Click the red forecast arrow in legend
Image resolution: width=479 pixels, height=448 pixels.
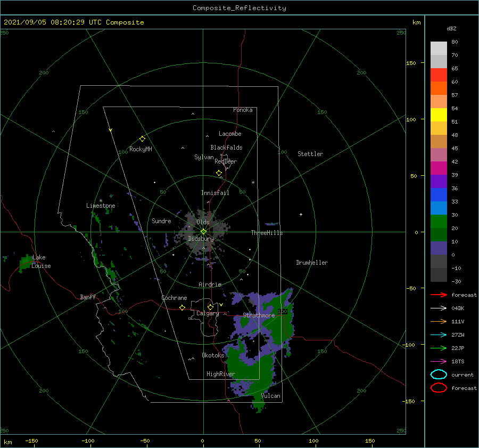click(x=439, y=295)
